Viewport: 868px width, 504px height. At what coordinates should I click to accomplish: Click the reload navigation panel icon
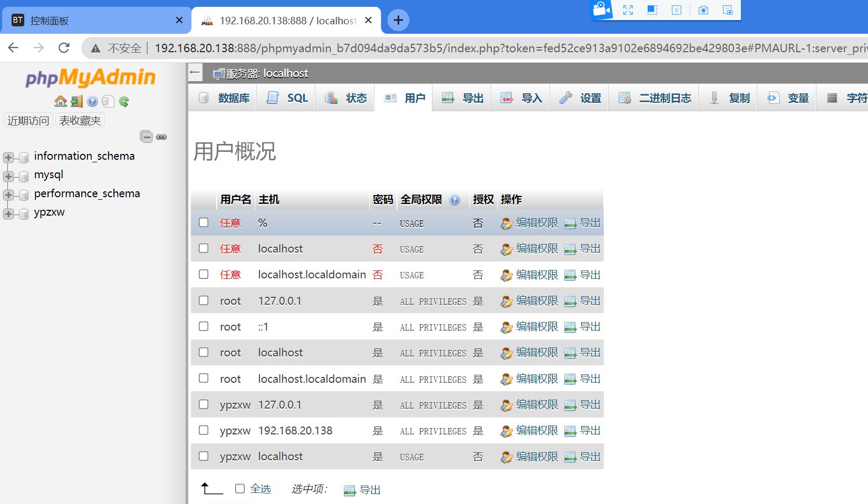tap(124, 101)
